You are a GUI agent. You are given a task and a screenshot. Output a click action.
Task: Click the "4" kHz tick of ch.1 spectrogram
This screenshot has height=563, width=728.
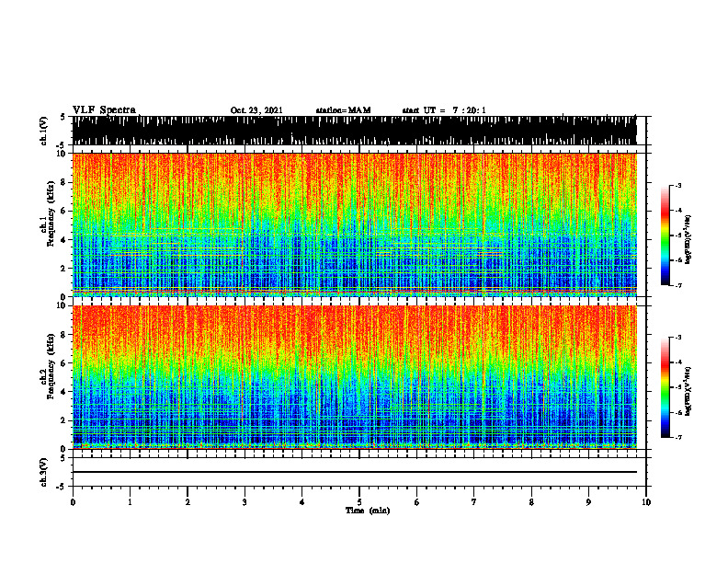click(x=63, y=240)
